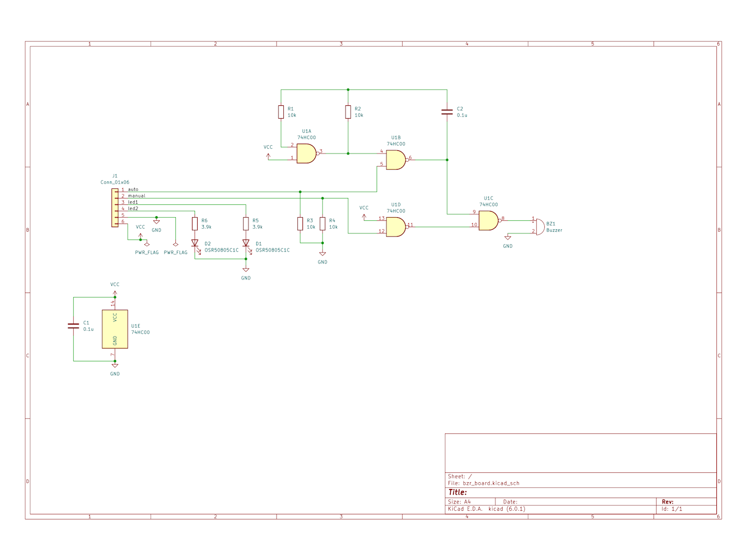Select the D2 LED symbol

pos(195,243)
